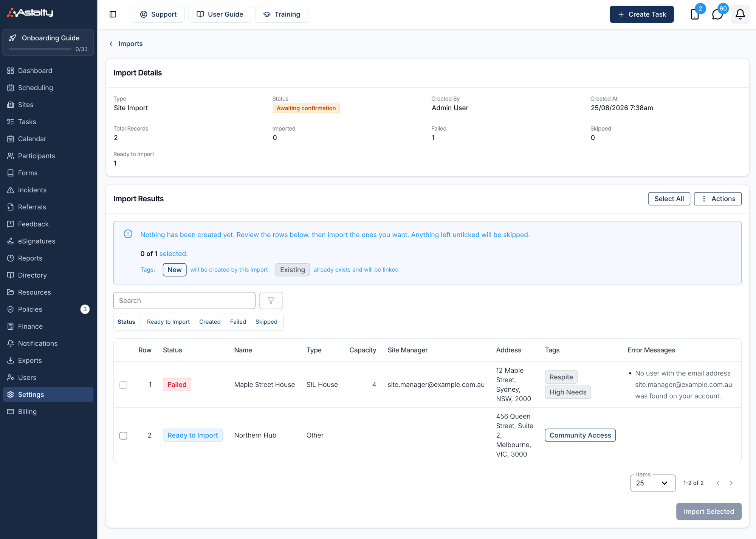This screenshot has width=756, height=539.
Task: Click the info icon in the notice banner
Action: pos(128,234)
